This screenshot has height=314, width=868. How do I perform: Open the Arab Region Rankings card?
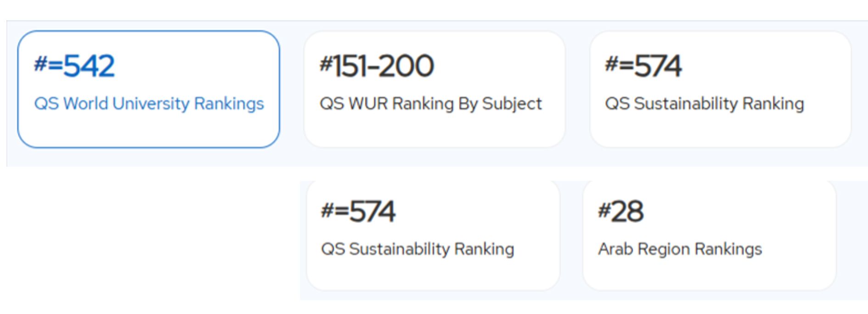pos(709,235)
